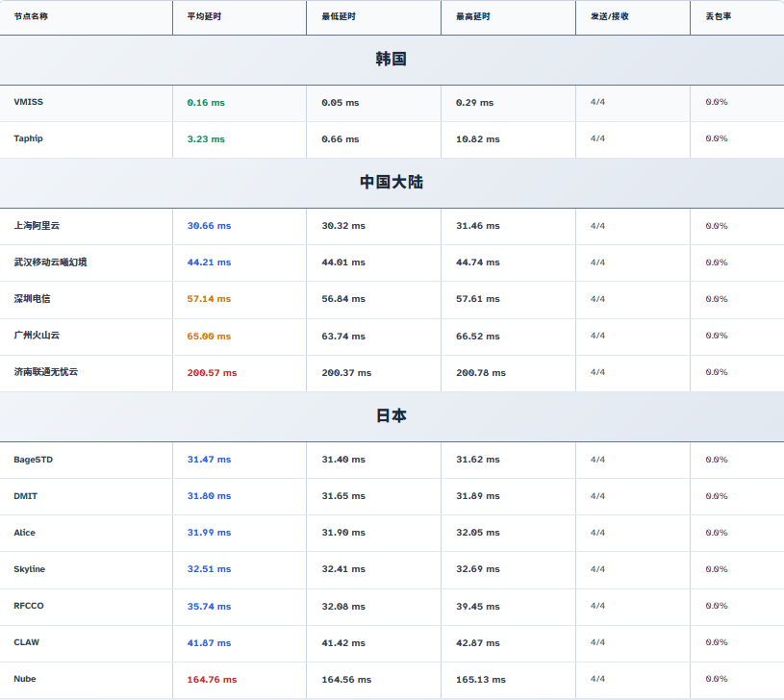This screenshot has width=784, height=700.
Task: Select the BageSTD node name
Action: point(33,460)
